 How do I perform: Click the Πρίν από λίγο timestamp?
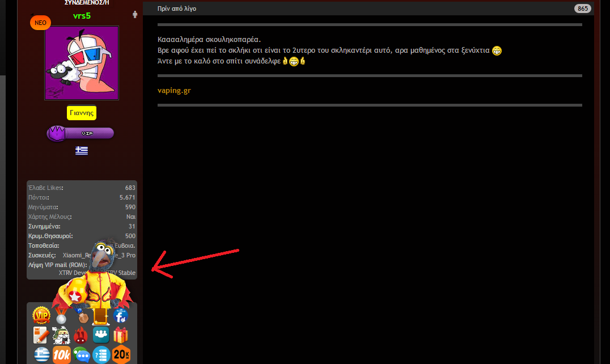[x=177, y=9]
